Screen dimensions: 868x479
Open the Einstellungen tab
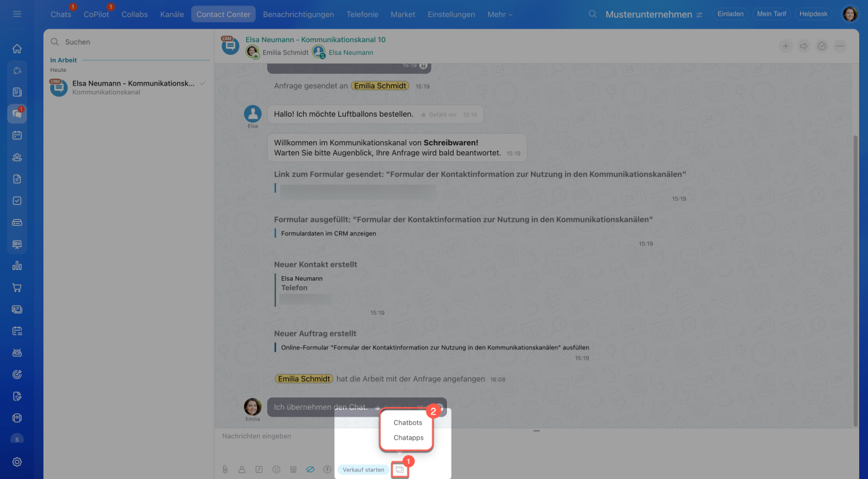click(x=451, y=14)
